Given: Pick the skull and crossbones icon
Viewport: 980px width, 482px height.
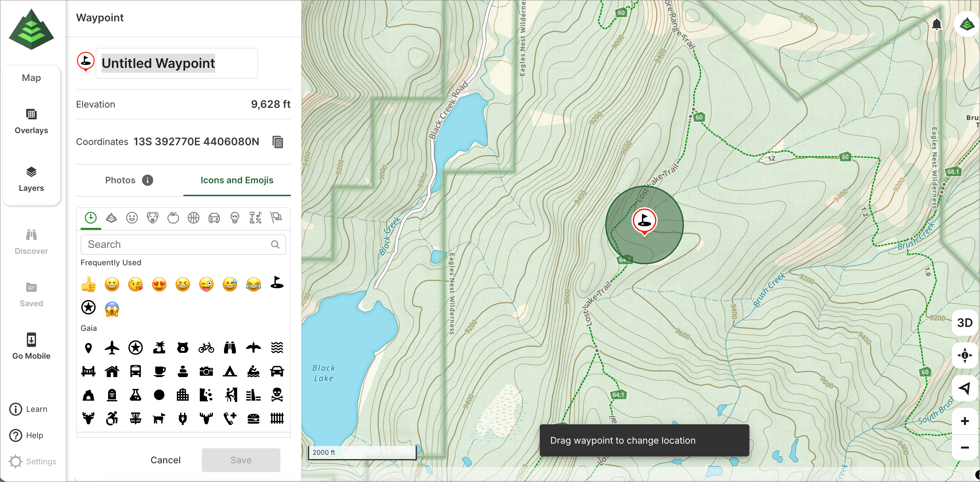Looking at the screenshot, I should pos(276,395).
